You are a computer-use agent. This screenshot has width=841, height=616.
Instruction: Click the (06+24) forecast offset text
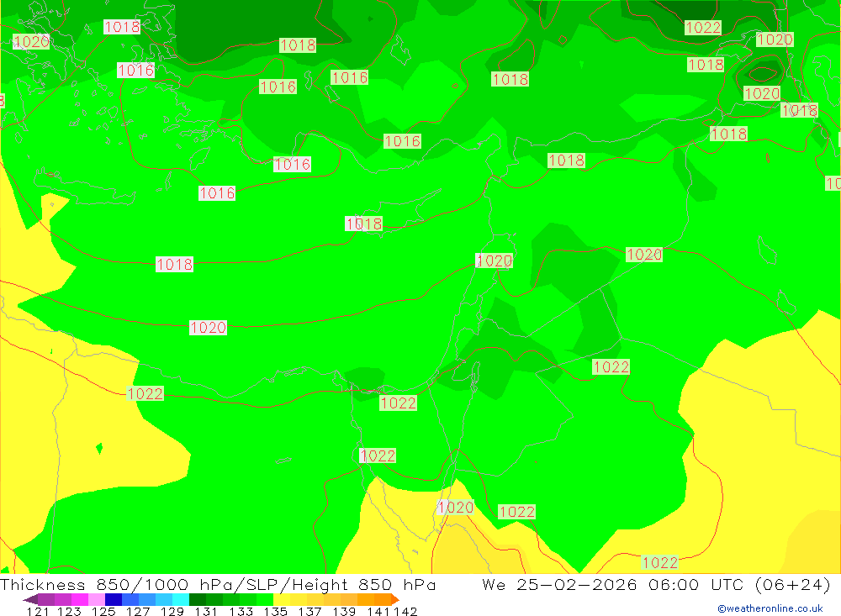pos(793,584)
